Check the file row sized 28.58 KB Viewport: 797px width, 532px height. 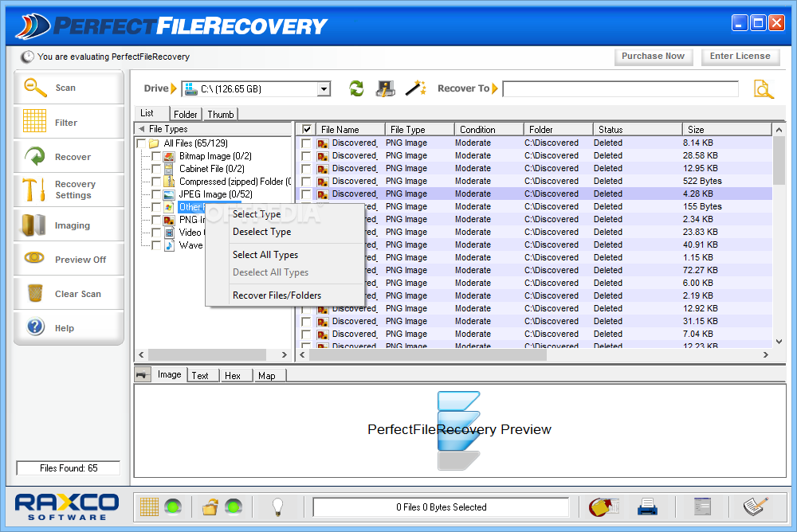click(x=306, y=156)
